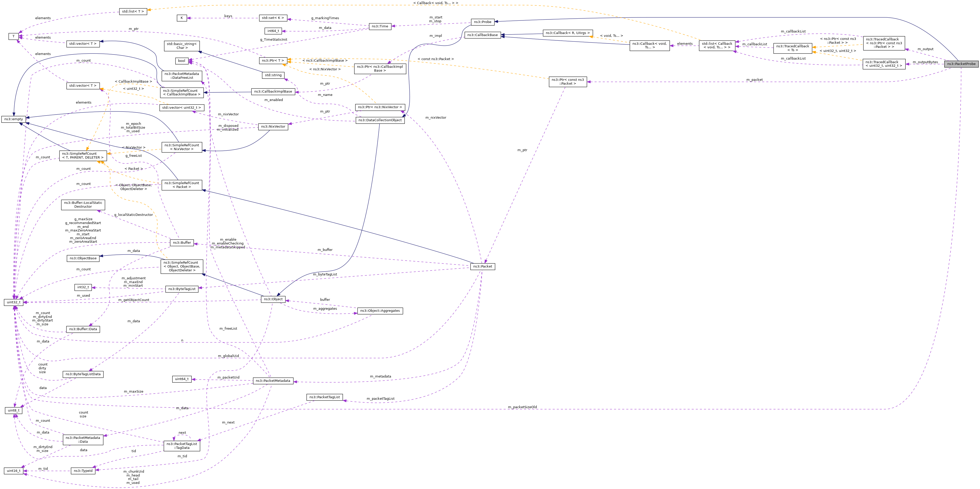
Task: Click the ns3::Ptr< T > node
Action: [273, 61]
